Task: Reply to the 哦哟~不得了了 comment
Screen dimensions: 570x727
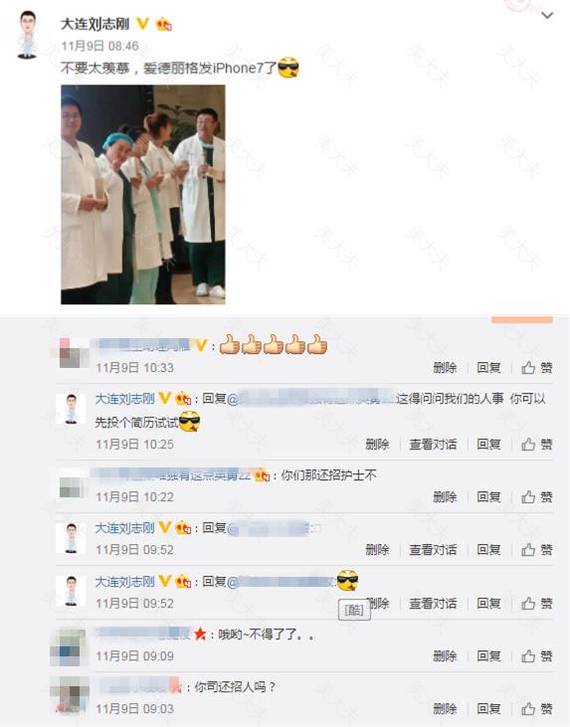Action: point(488,657)
